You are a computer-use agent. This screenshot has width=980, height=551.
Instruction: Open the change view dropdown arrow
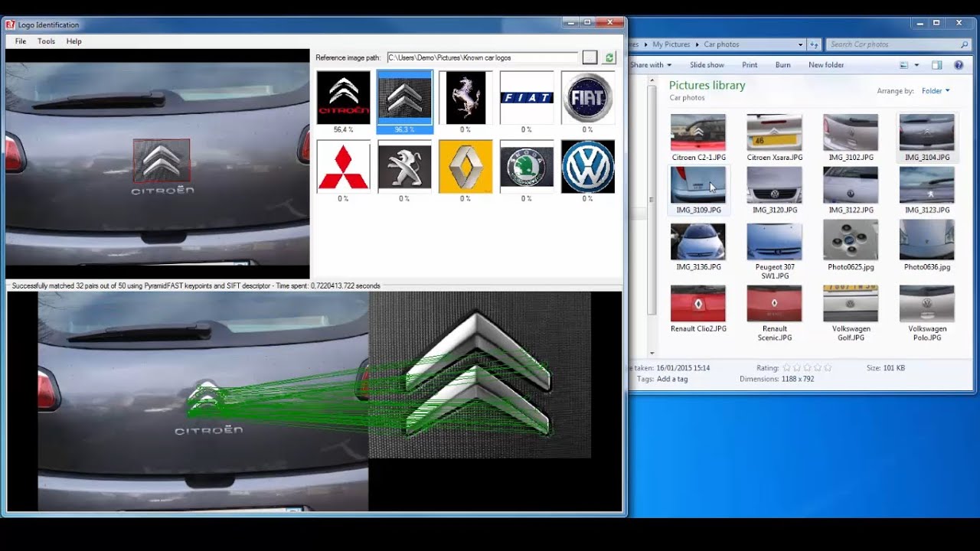(x=916, y=65)
